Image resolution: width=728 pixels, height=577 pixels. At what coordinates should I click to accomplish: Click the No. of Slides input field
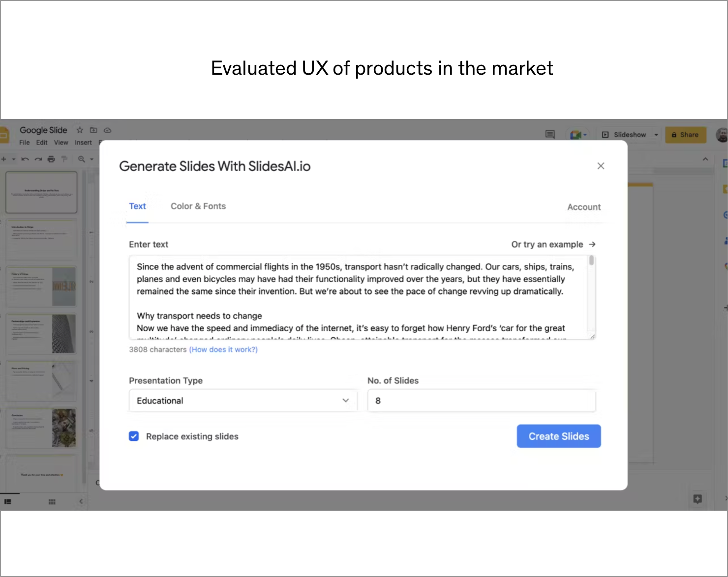pyautogui.click(x=482, y=401)
